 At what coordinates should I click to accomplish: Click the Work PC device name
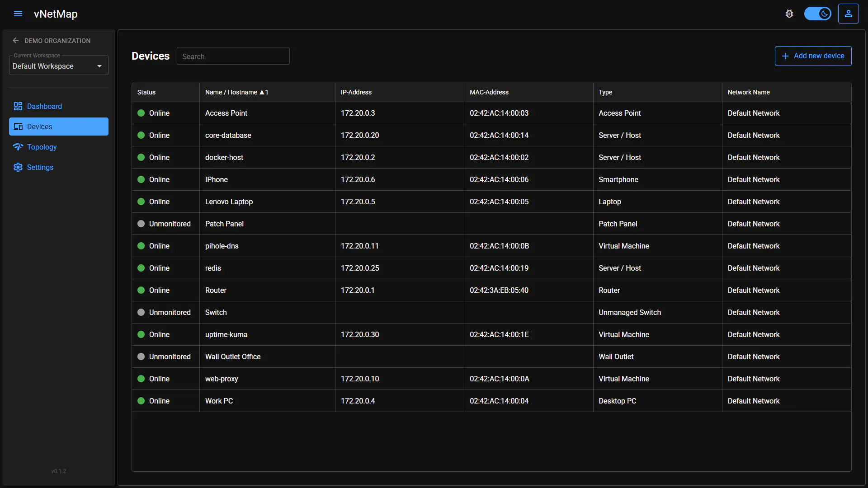219,401
